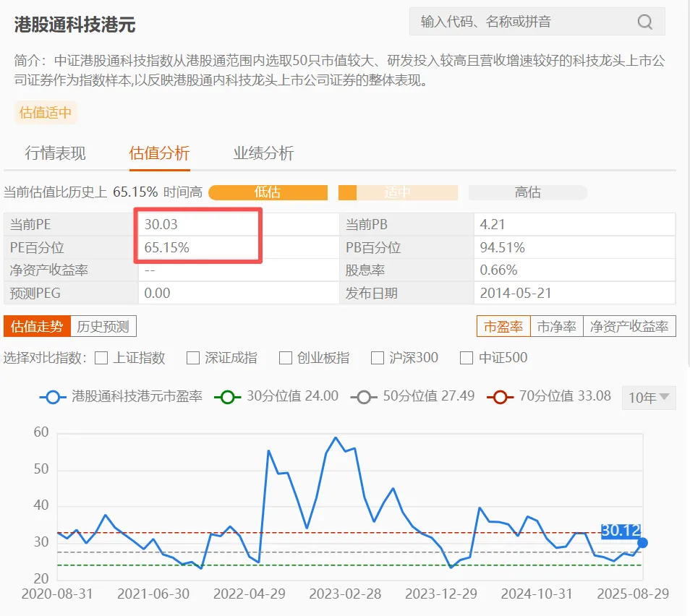
Task: Click the 低估 valuation bar segment
Action: click(x=268, y=193)
